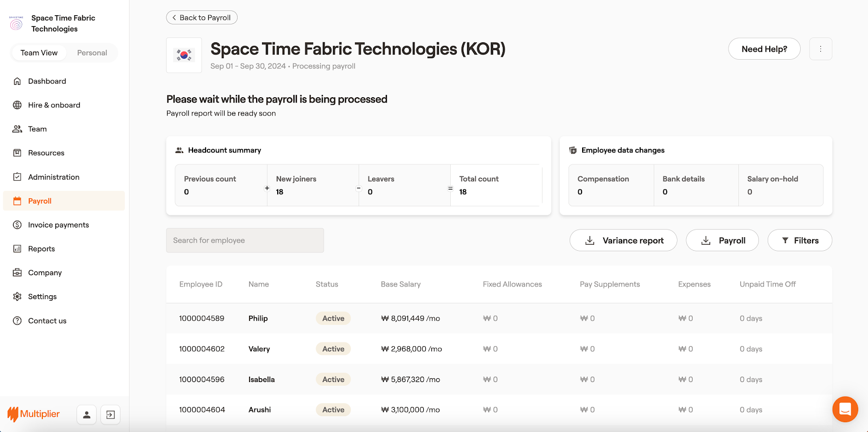Click the Invoice payments dollar icon
This screenshot has height=432, width=868.
17,225
